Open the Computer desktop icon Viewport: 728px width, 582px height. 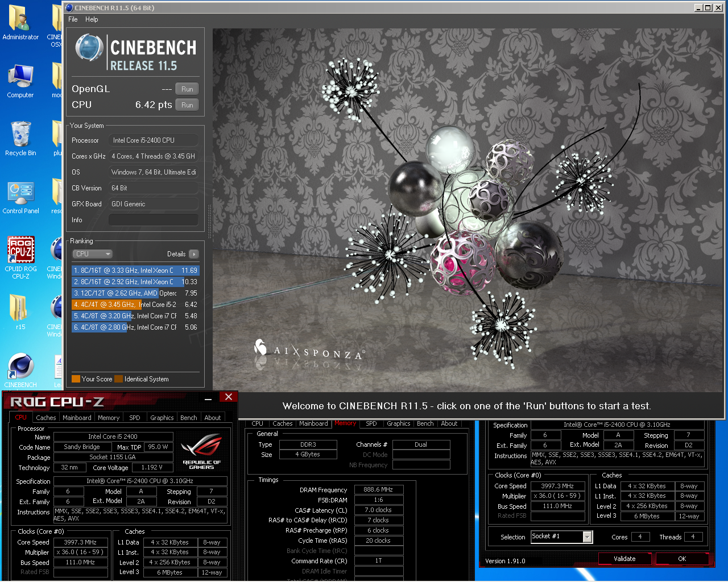pyautogui.click(x=20, y=81)
